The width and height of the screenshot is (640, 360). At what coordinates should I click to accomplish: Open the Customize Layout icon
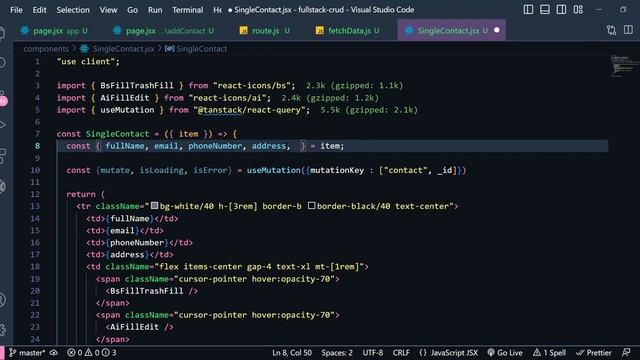point(578,9)
